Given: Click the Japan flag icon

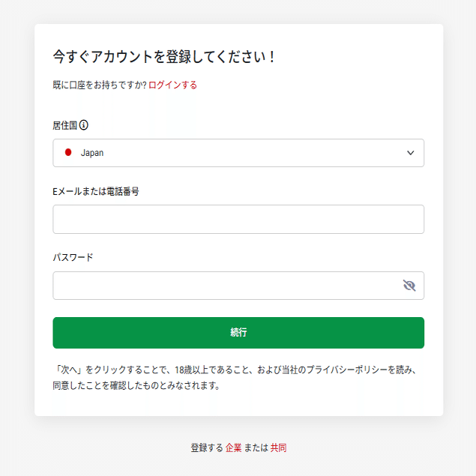Looking at the screenshot, I should point(68,153).
